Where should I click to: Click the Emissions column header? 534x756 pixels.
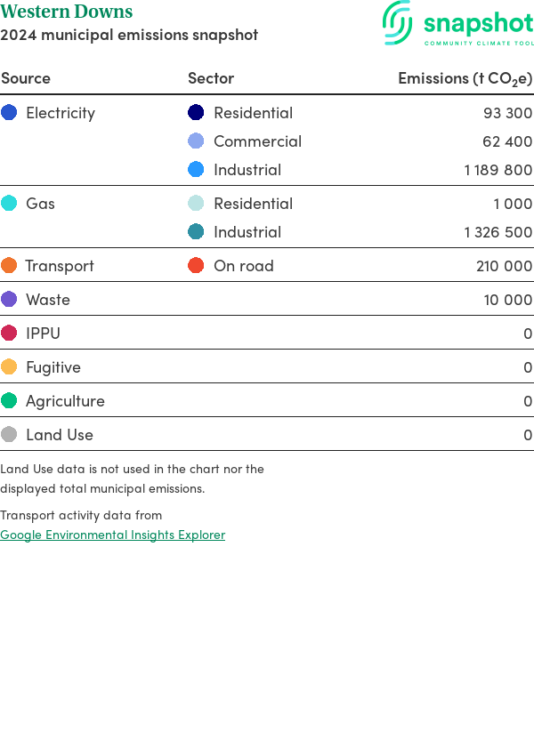tap(465, 78)
